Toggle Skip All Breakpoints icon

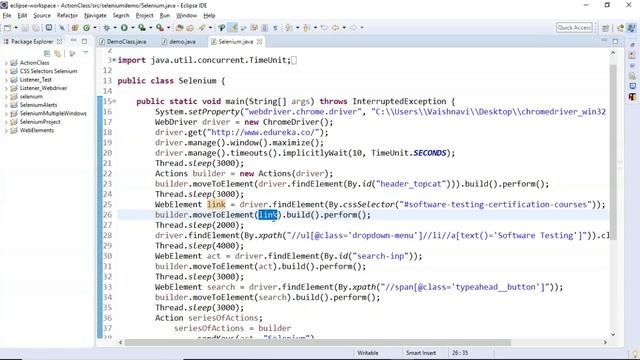(x=62, y=28)
